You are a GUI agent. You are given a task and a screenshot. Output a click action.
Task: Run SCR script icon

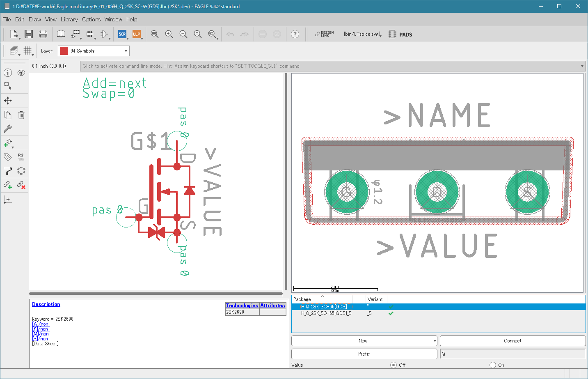tap(122, 34)
